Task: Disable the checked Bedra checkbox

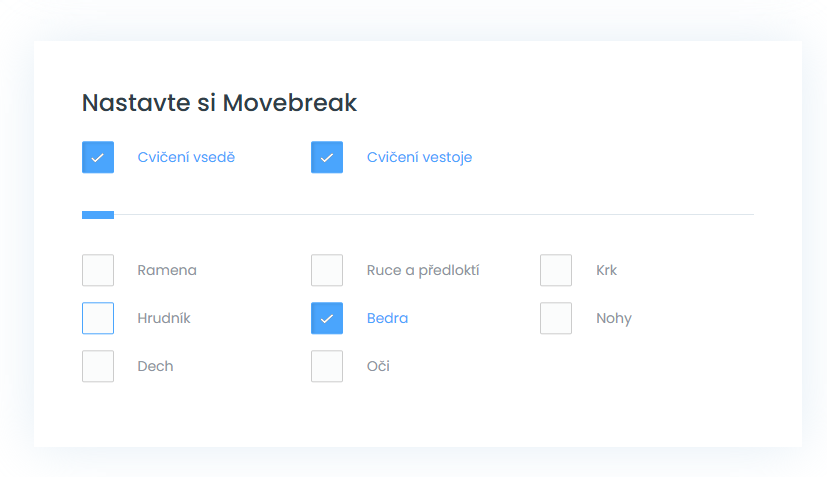Action: coord(327,318)
